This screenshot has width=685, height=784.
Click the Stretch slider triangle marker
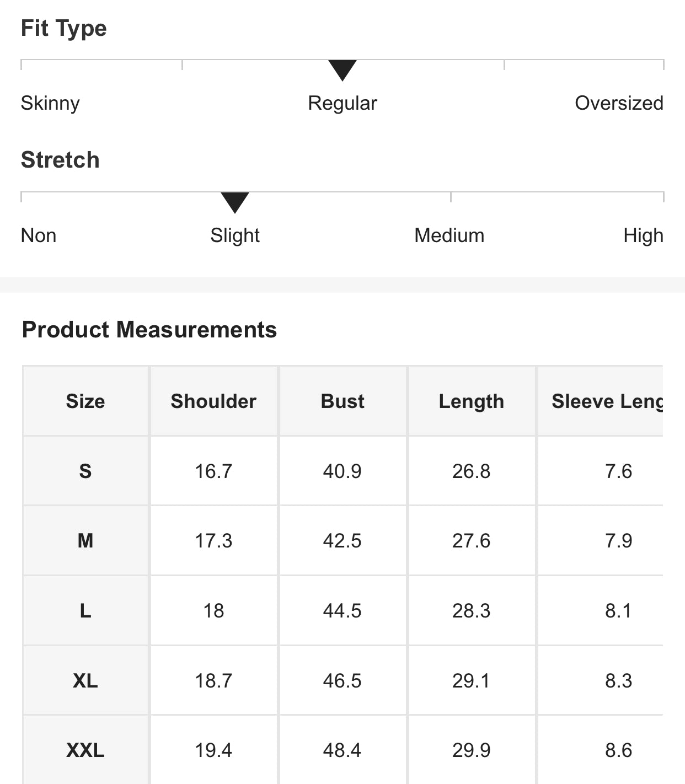coord(235,202)
